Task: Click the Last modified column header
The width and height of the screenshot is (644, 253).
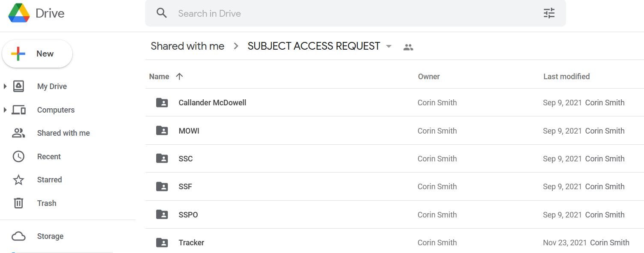Action: [566, 76]
